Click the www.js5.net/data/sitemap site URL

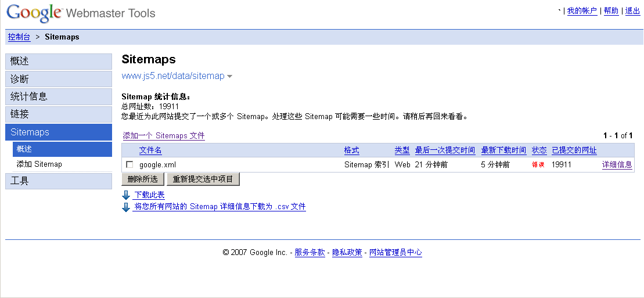pyautogui.click(x=173, y=76)
